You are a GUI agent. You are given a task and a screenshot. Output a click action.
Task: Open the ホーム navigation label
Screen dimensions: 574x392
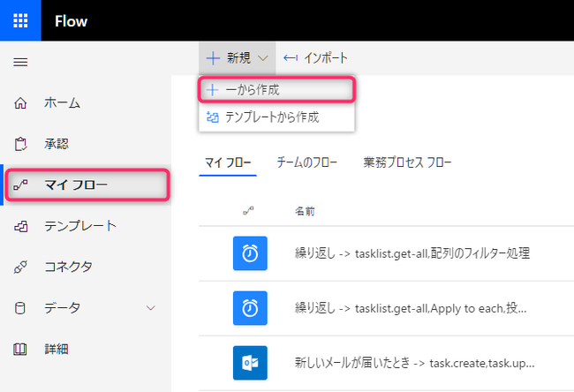[x=62, y=102]
